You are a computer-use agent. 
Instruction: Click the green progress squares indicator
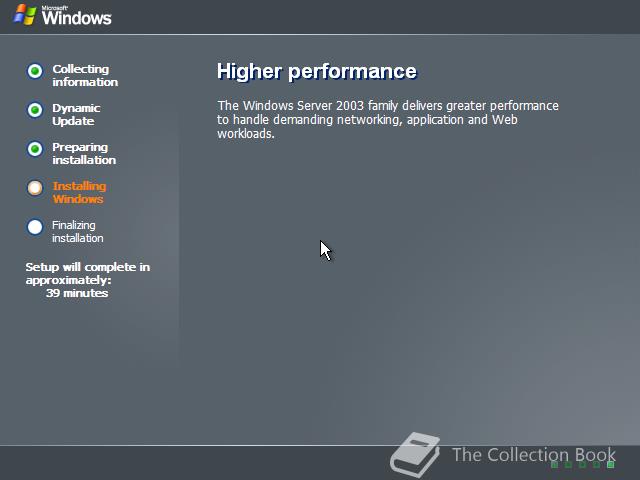582,464
